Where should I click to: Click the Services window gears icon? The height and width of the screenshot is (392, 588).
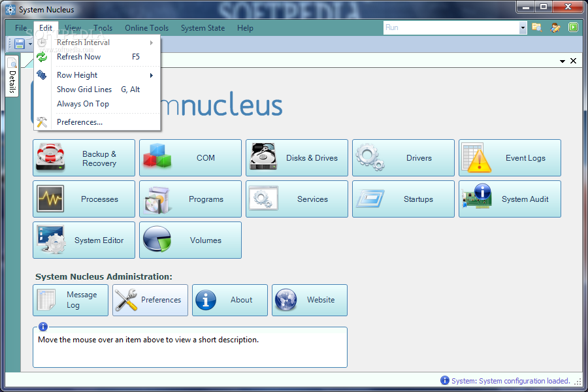[x=263, y=198]
